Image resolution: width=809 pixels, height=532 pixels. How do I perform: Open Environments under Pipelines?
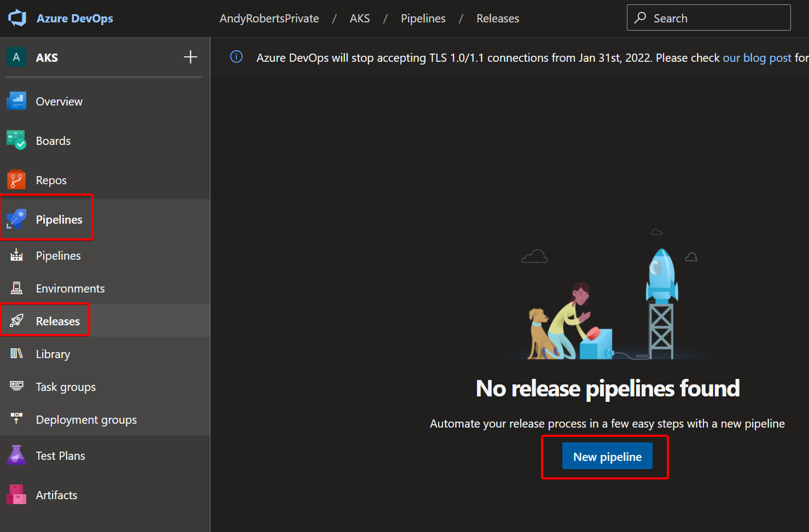[x=71, y=289]
